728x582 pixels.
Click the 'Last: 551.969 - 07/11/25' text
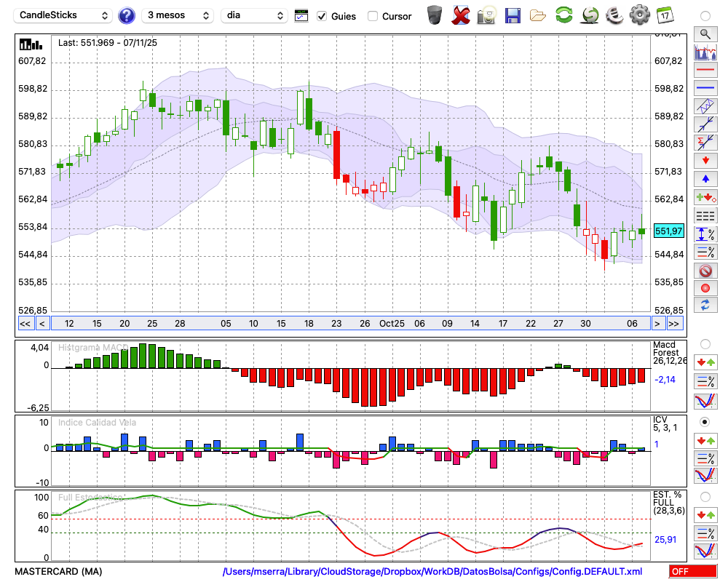[108, 43]
